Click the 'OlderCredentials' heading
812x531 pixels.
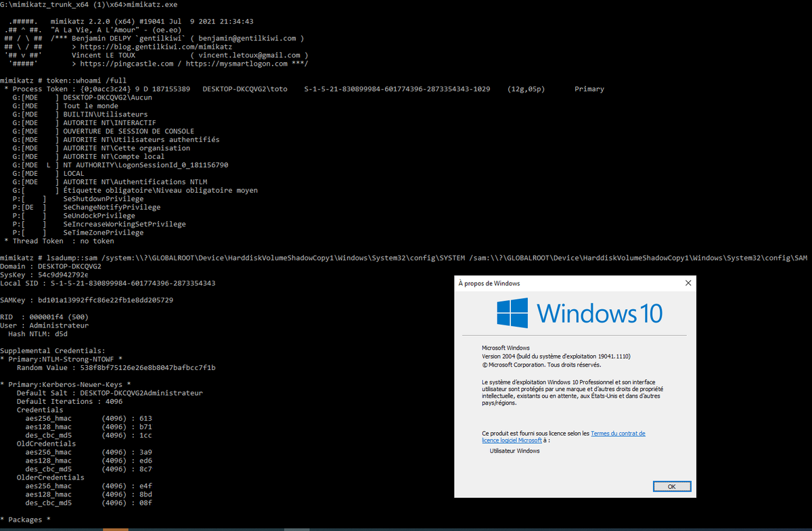click(x=51, y=478)
